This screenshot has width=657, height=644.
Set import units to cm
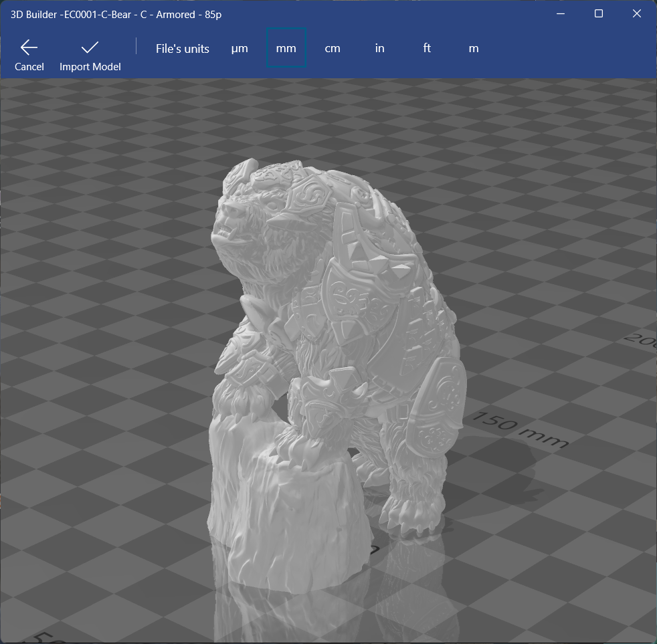[333, 49]
